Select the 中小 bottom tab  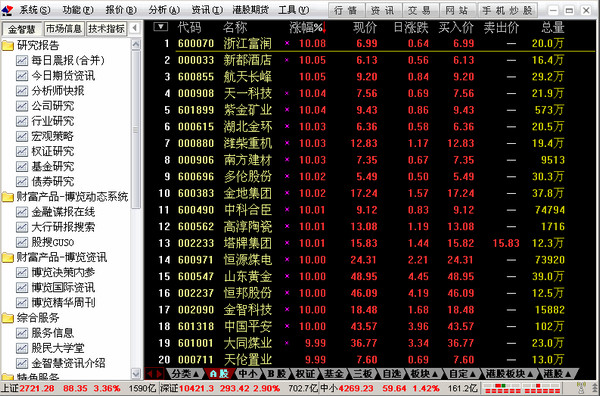coord(248,373)
